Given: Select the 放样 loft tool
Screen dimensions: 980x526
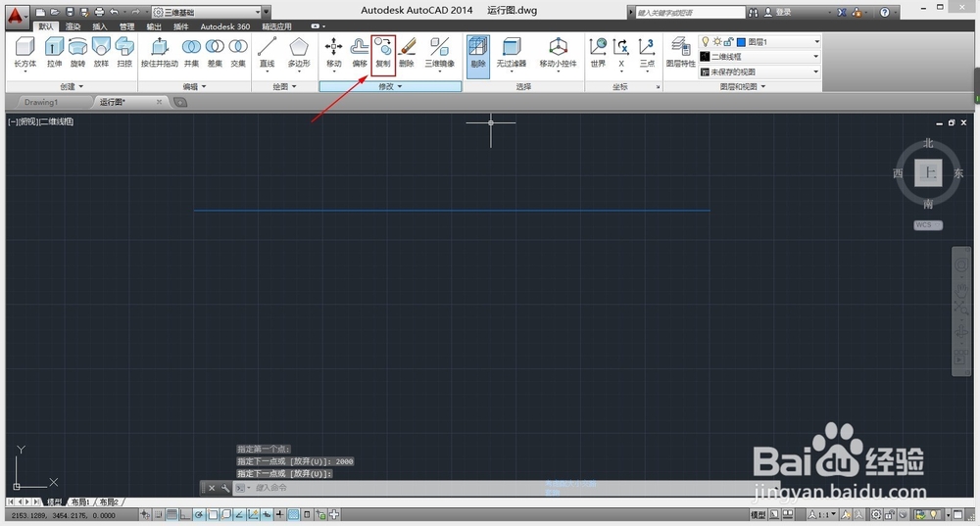Looking at the screenshot, I should tap(101, 53).
